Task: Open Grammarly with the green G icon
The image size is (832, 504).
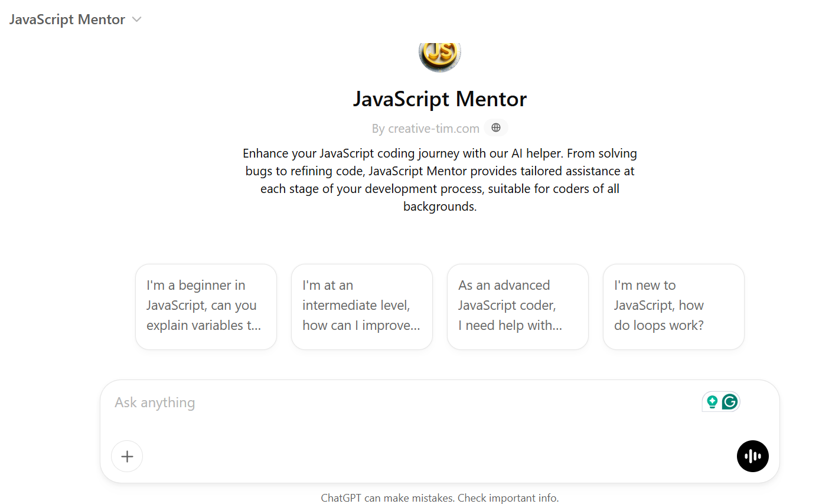Action: (729, 401)
